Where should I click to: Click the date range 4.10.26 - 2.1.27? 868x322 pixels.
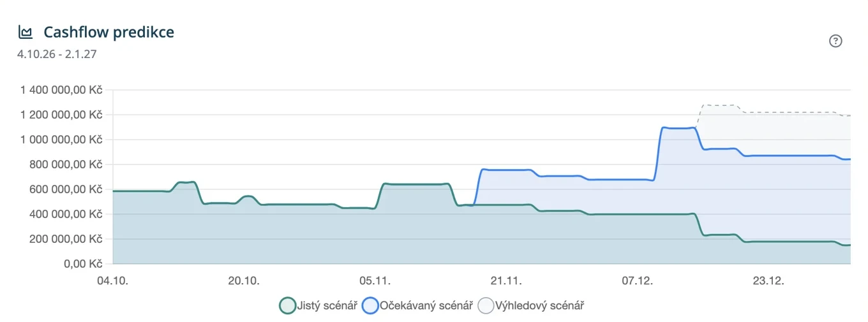point(57,54)
